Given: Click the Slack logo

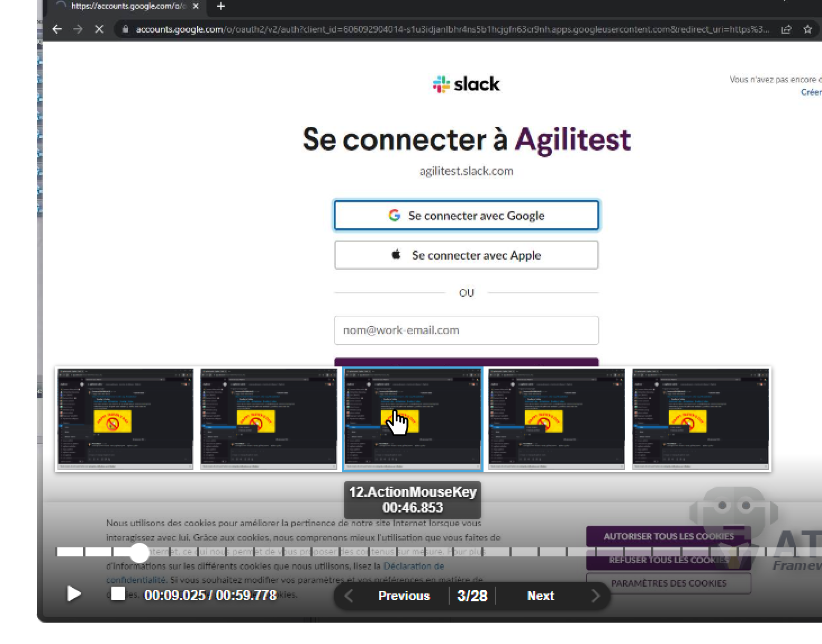Looking at the screenshot, I should tap(466, 84).
